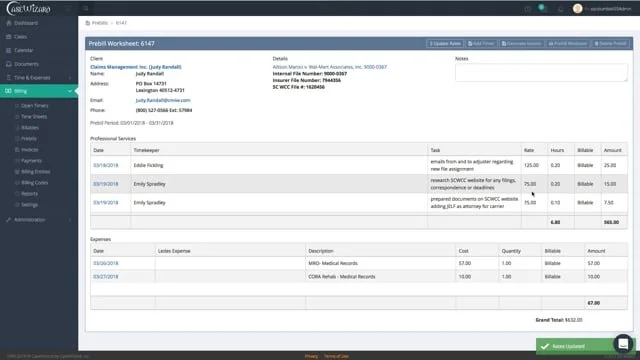640x360 pixels.
Task: Click the CaseWizard logo
Action: 29,8
